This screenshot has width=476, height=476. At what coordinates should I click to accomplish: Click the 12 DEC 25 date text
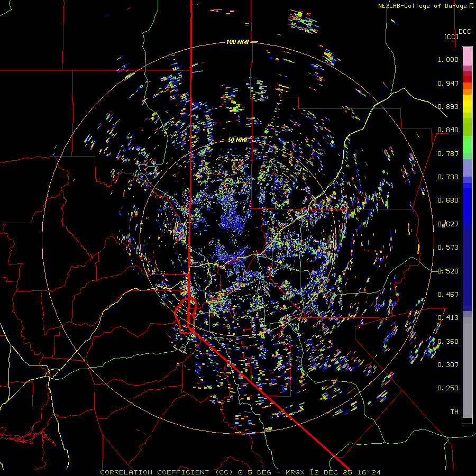[331, 472]
